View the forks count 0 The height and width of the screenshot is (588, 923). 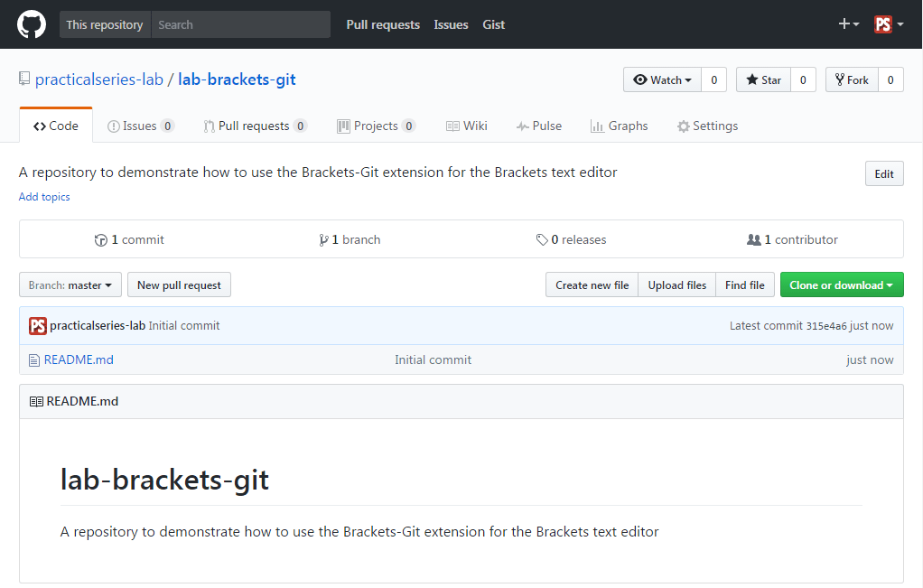[890, 80]
